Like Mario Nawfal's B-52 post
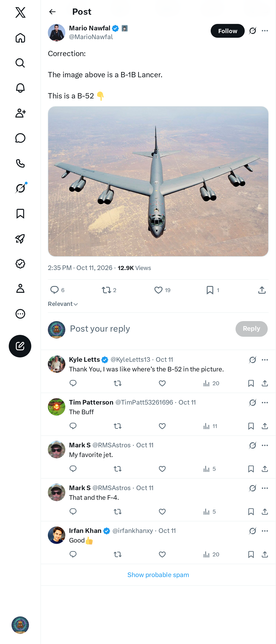The width and height of the screenshot is (276, 644). point(158,290)
